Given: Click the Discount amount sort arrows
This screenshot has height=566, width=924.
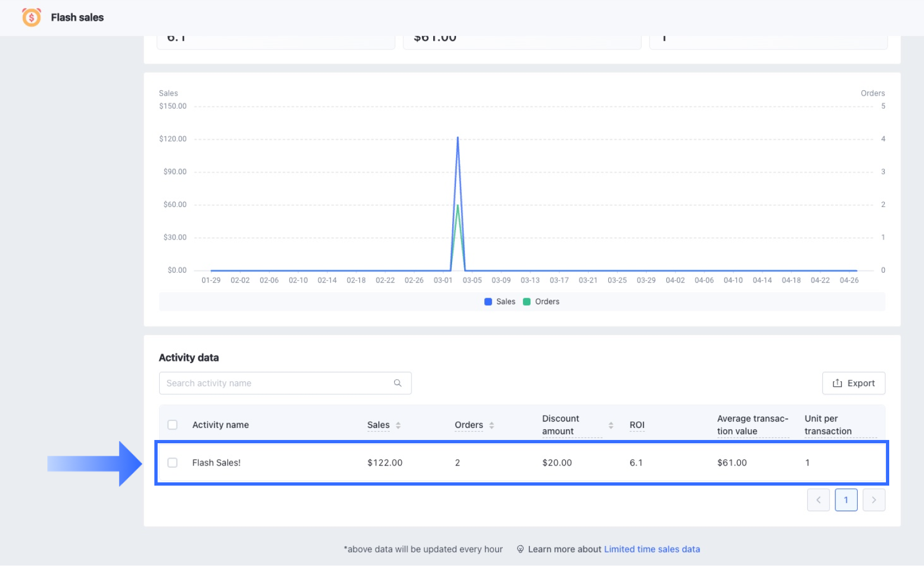Looking at the screenshot, I should (611, 425).
